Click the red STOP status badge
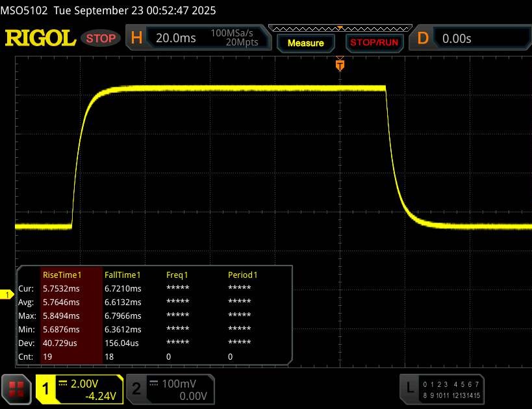 tap(101, 38)
